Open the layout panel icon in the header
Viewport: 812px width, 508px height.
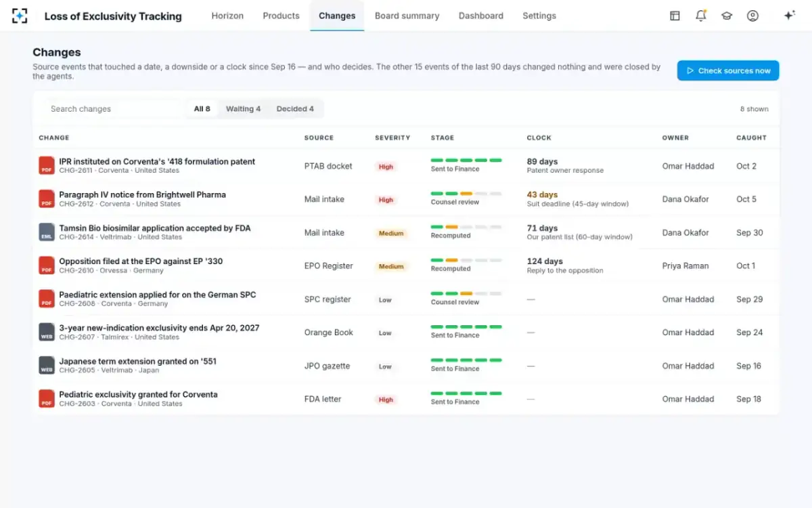coord(675,16)
